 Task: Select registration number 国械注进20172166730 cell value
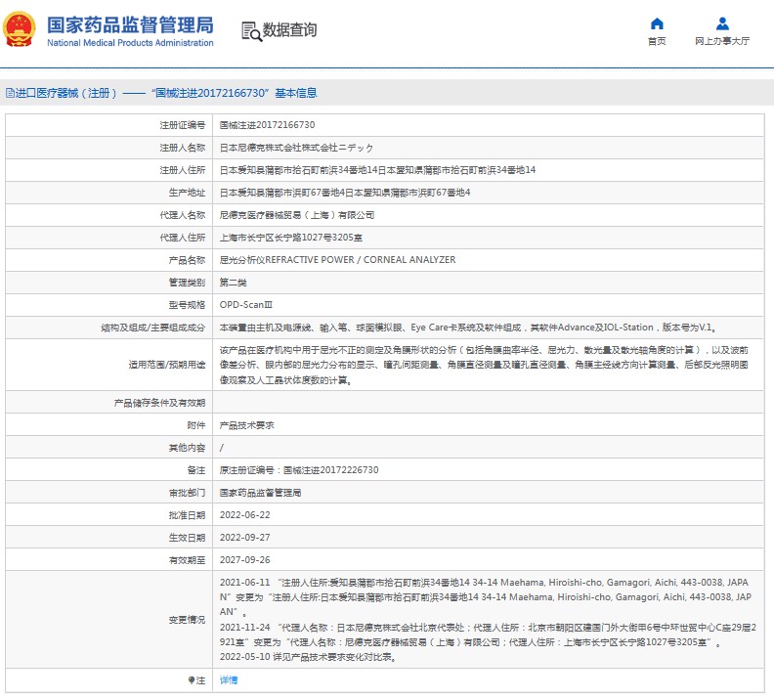click(267, 125)
